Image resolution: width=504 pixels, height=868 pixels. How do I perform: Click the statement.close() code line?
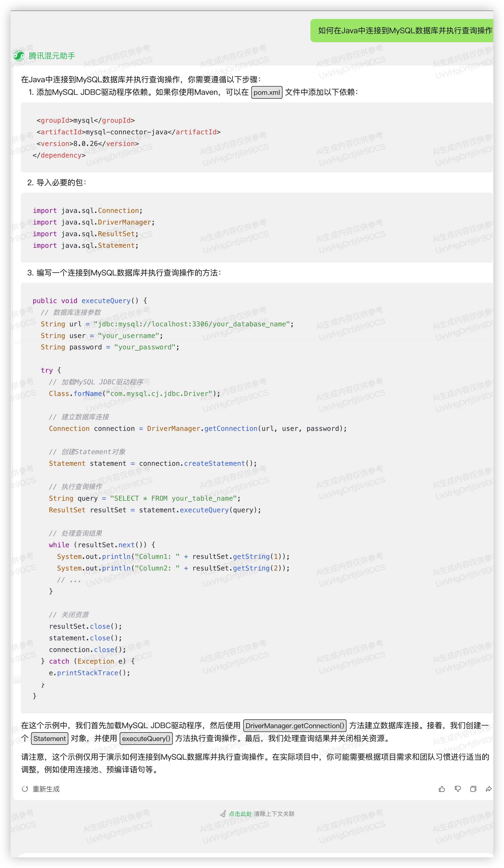tap(85, 638)
